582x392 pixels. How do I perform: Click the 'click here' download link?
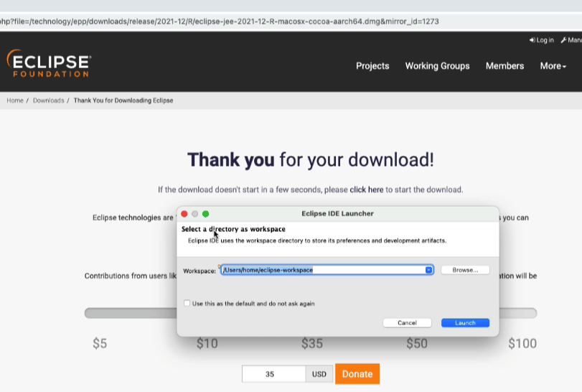[366, 190]
